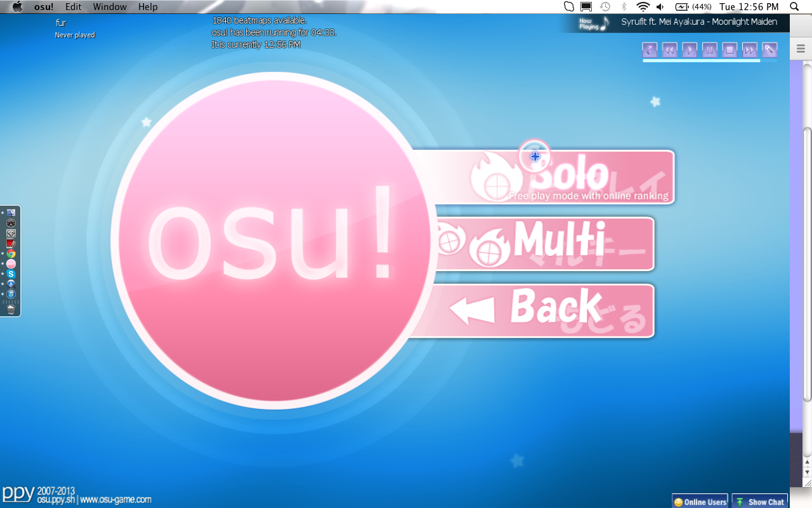Click the Bluetooth icon in menu bar

pos(624,7)
